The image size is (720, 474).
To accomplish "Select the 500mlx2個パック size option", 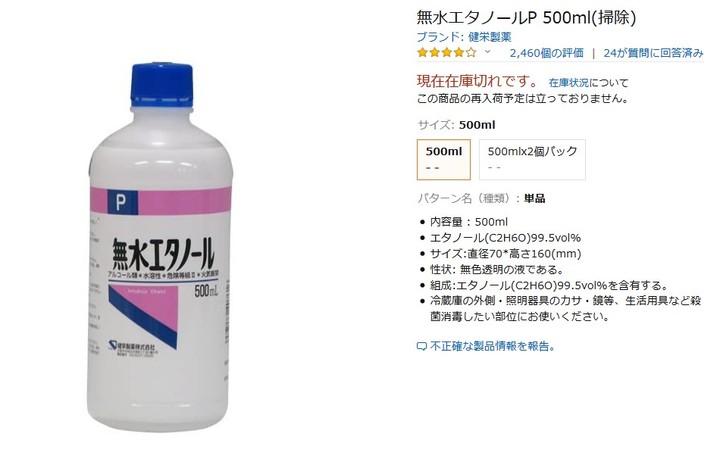I will pos(532,159).
